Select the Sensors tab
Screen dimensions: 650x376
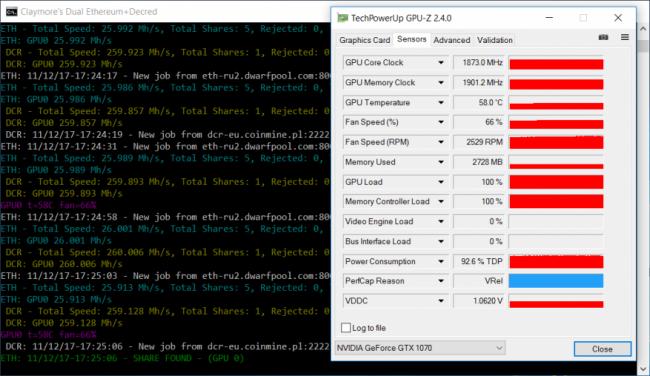[x=411, y=39]
